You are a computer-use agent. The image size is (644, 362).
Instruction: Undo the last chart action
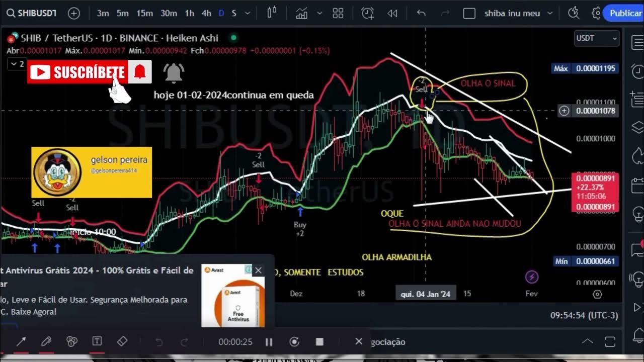pyautogui.click(x=421, y=14)
